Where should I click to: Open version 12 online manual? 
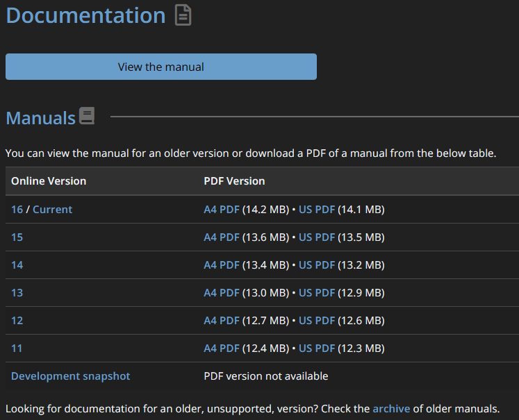point(17,320)
